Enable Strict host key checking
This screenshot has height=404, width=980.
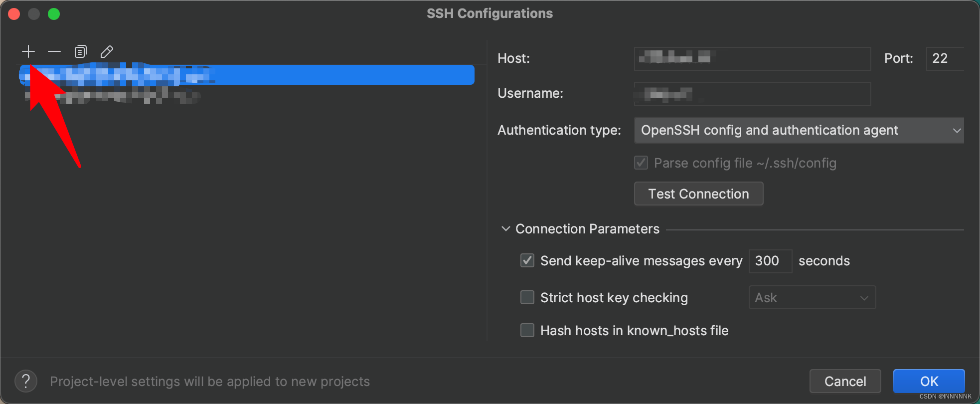pos(527,297)
